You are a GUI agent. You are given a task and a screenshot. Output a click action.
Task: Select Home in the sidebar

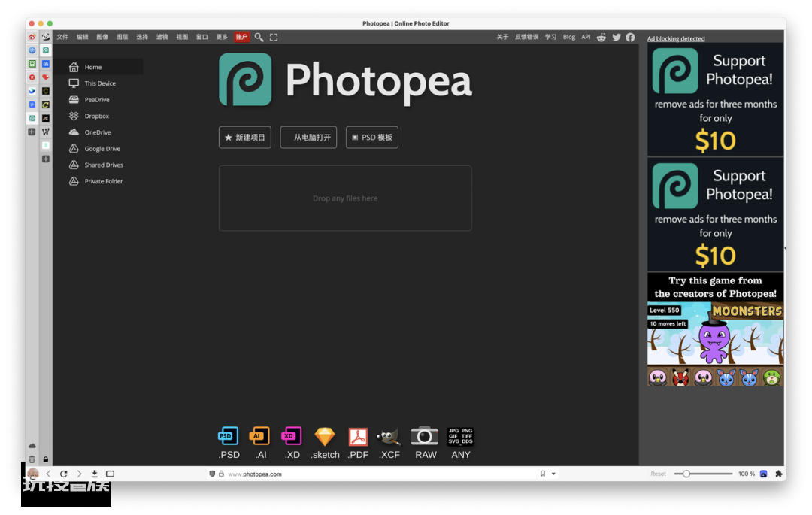point(98,67)
